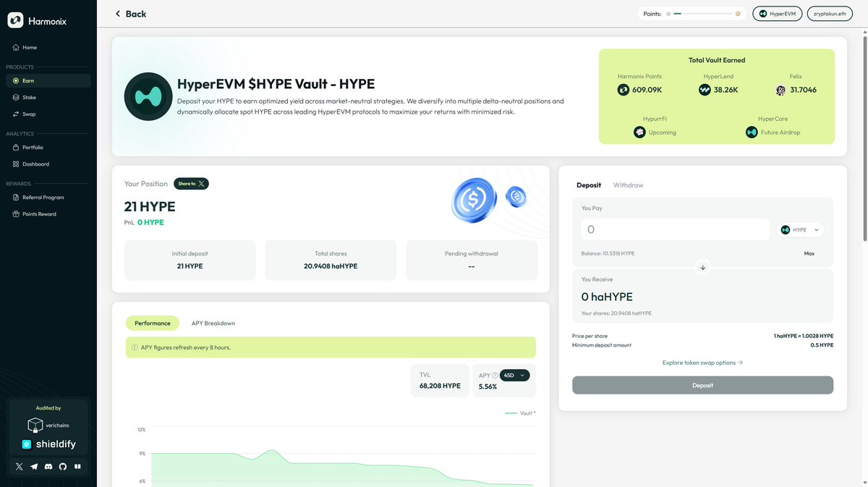Image resolution: width=868 pixels, height=487 pixels.
Task: Open the HyperEVM network selector
Action: click(x=778, y=14)
